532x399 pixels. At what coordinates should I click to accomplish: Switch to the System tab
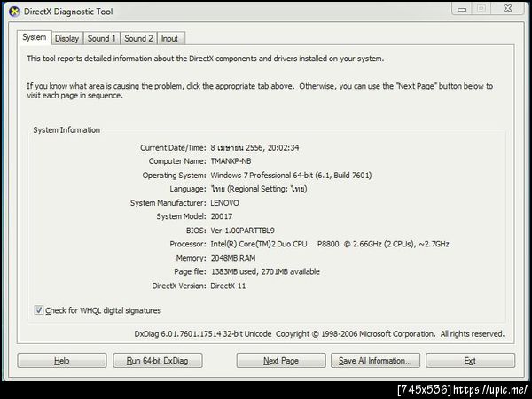(x=35, y=37)
